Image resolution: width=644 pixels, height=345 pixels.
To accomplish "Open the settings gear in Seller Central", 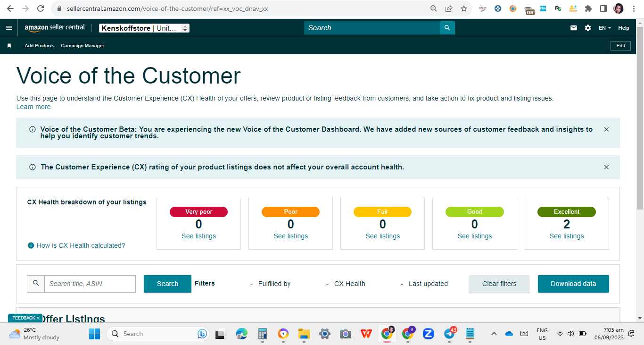I will [x=588, y=28].
